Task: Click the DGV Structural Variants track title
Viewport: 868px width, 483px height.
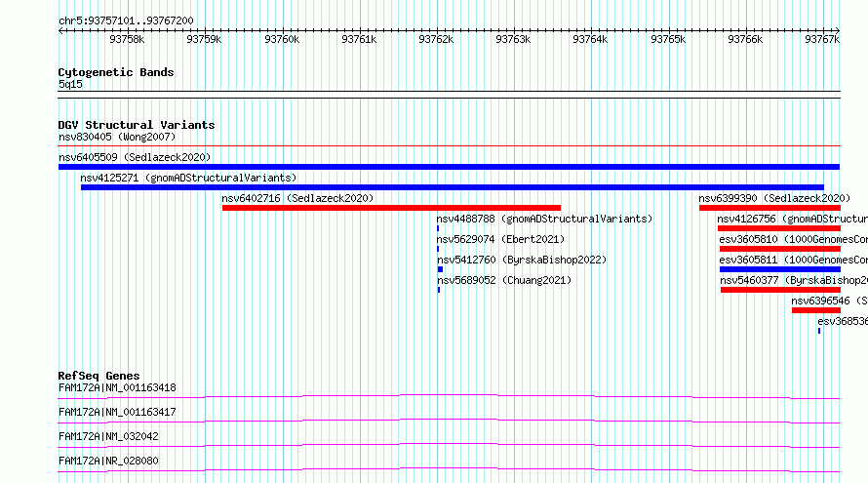Action: pyautogui.click(x=137, y=125)
